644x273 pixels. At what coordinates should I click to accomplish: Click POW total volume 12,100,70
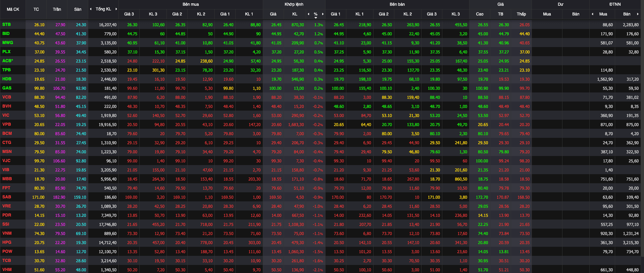pyautogui.click(x=108, y=252)
